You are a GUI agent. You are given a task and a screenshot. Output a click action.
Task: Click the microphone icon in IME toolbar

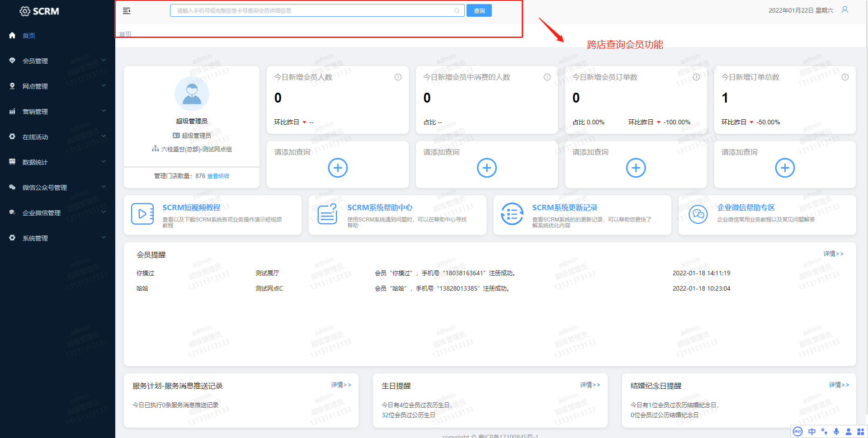click(836, 432)
